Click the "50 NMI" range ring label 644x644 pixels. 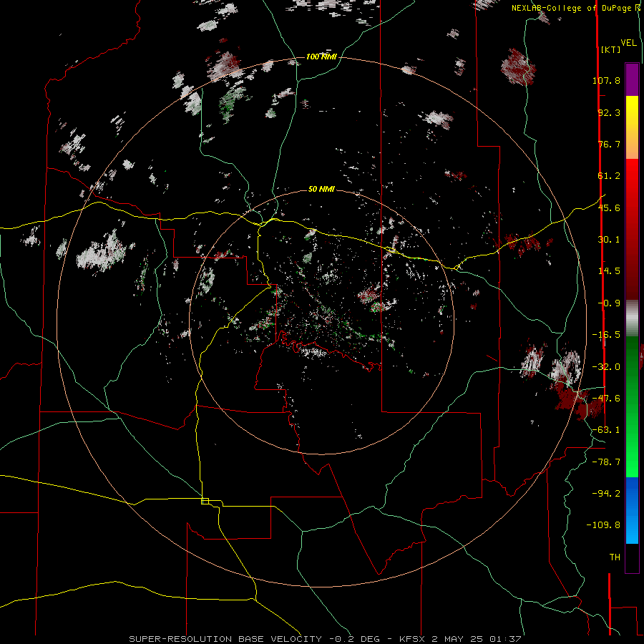pyautogui.click(x=321, y=189)
